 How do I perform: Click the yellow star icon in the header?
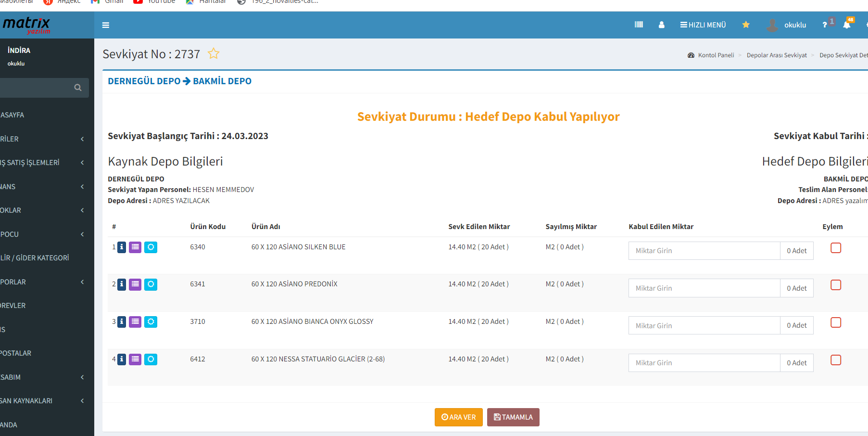(x=745, y=25)
